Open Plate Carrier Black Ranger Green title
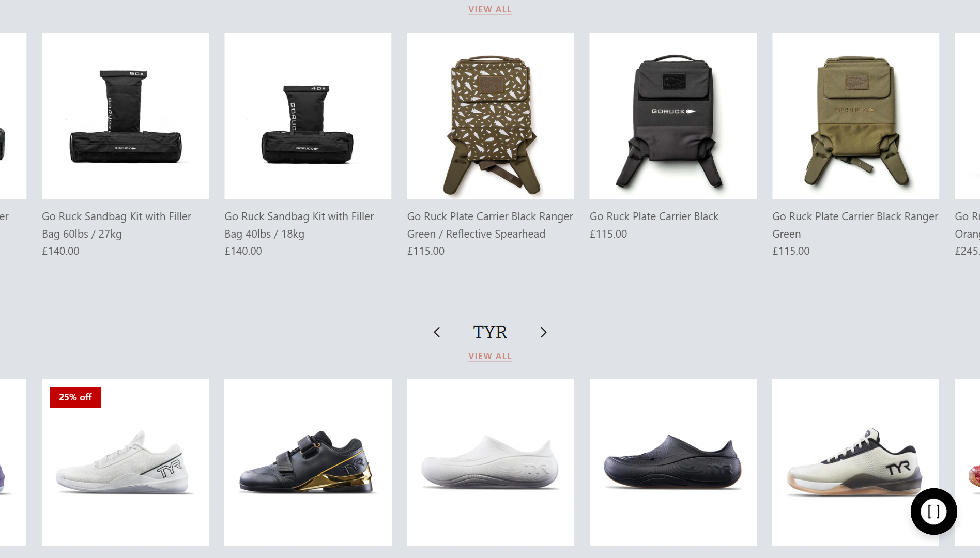 click(855, 225)
